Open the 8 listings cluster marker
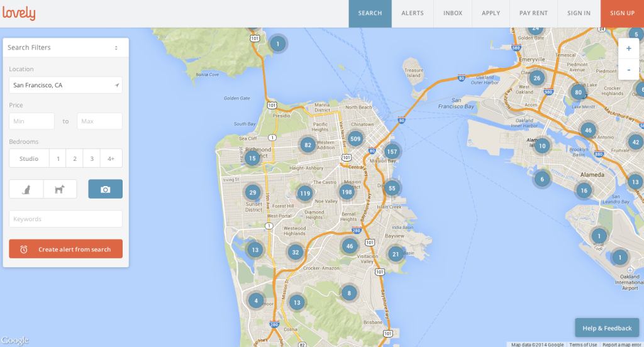The image size is (644, 347). (349, 293)
